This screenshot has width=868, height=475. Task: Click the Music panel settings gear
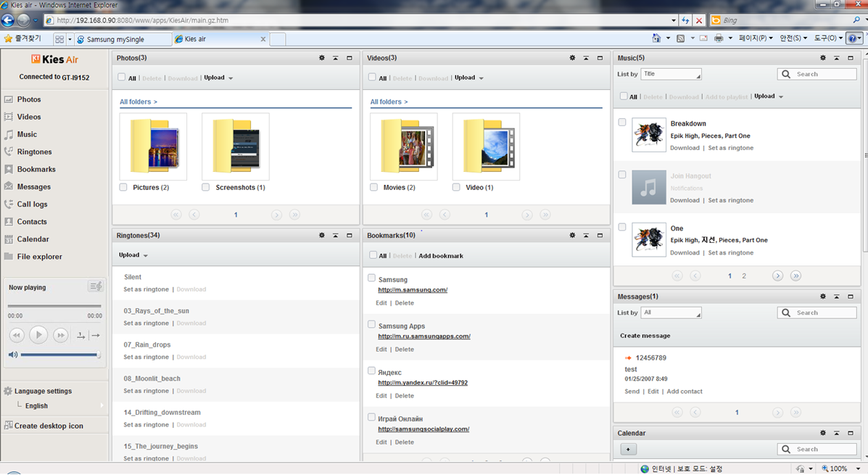tap(823, 58)
